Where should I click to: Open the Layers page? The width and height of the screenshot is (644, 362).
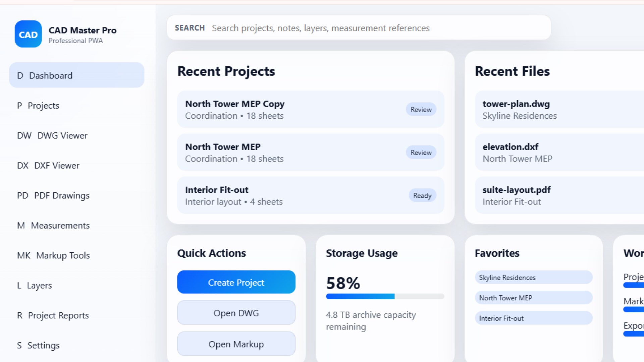tap(76, 285)
